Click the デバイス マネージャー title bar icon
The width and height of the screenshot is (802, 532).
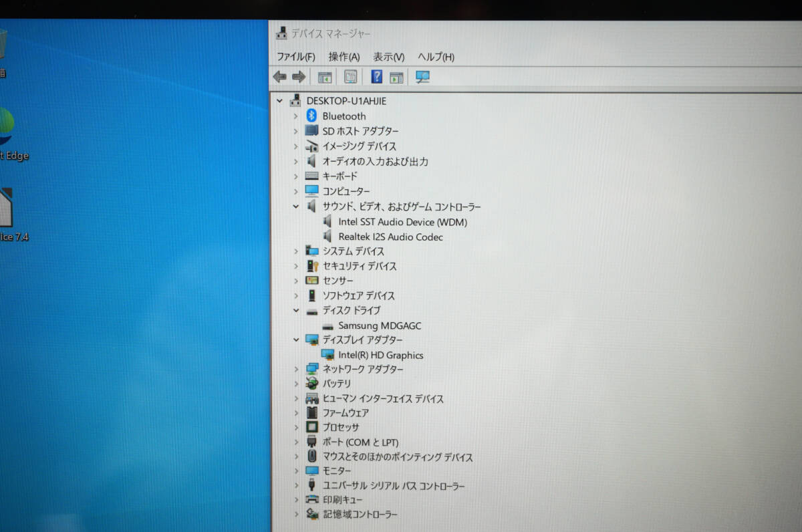pos(281,33)
